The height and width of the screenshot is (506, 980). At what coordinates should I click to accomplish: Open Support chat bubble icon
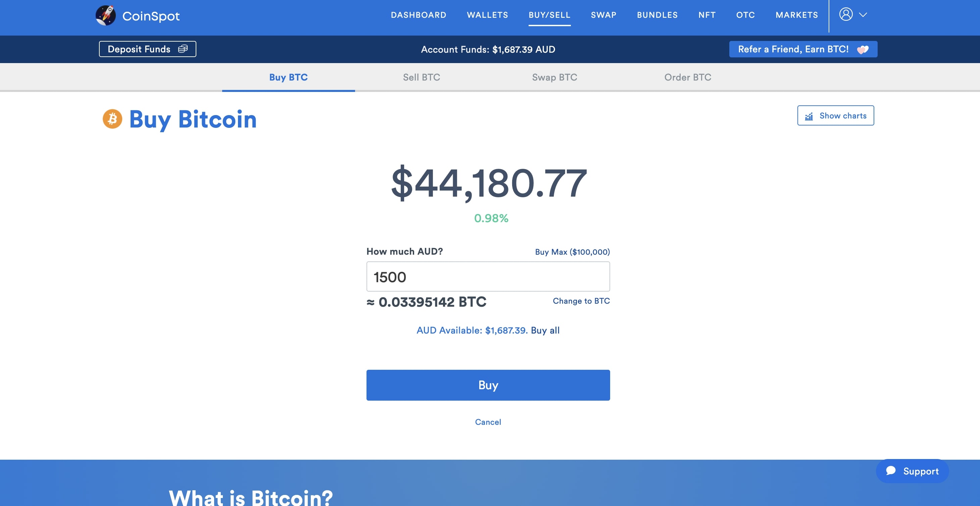891,471
